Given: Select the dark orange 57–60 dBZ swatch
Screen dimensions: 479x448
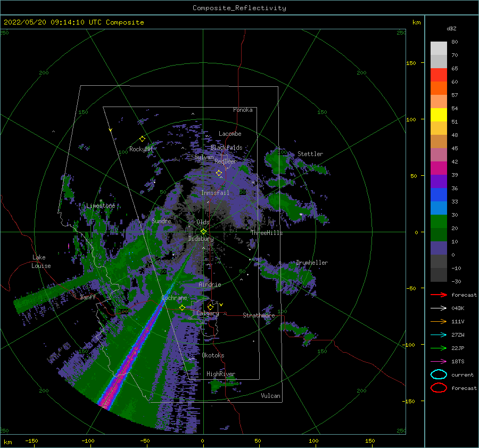Looking at the screenshot, I should (x=439, y=88).
